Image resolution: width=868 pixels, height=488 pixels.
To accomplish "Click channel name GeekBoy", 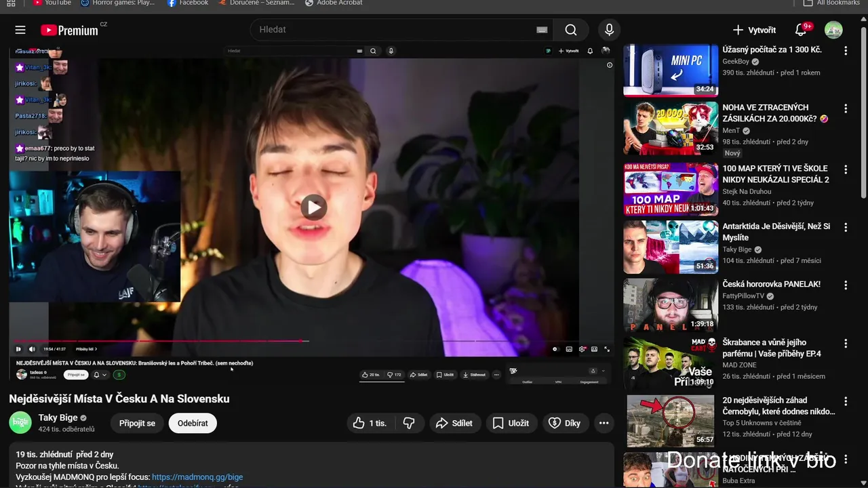I will (736, 62).
